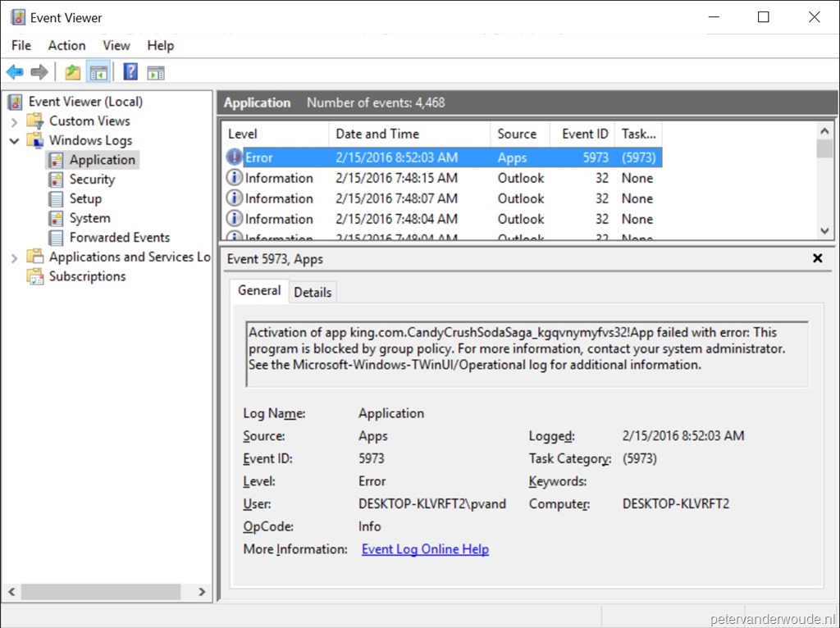This screenshot has height=628, width=840.
Task: Open a saved log via the folder icon
Action: click(71, 71)
